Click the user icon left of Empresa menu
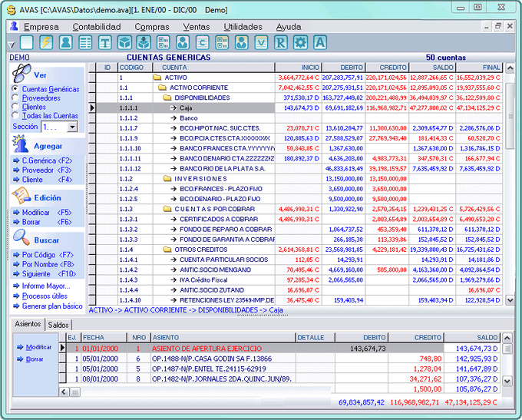 point(14,26)
